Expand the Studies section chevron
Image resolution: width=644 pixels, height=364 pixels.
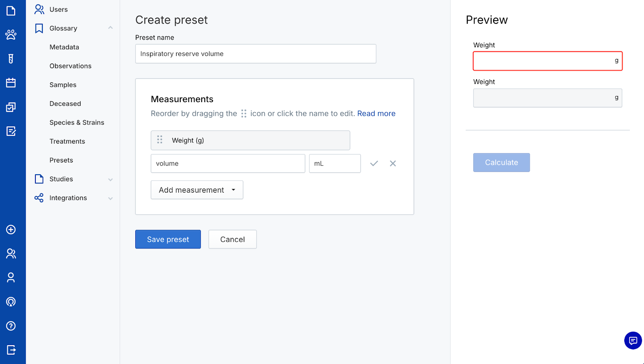110,179
